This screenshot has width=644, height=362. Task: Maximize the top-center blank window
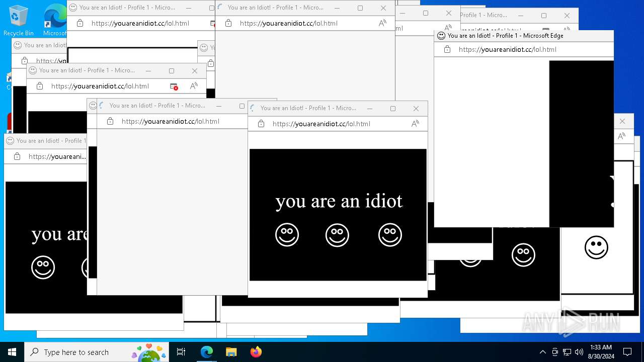[360, 8]
